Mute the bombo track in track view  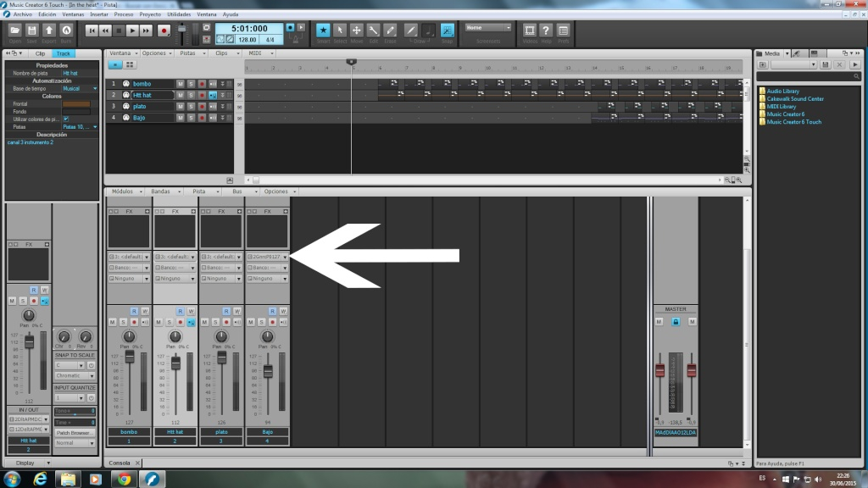coord(180,84)
